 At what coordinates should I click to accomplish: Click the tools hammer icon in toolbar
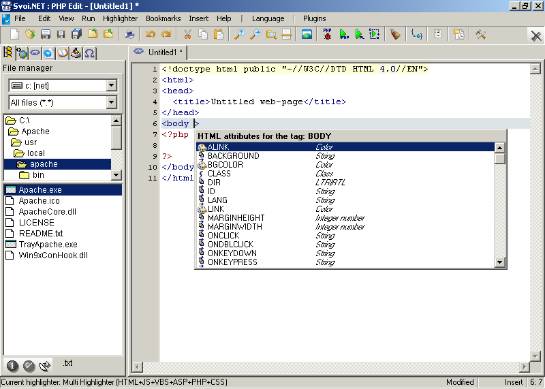[x=481, y=34]
